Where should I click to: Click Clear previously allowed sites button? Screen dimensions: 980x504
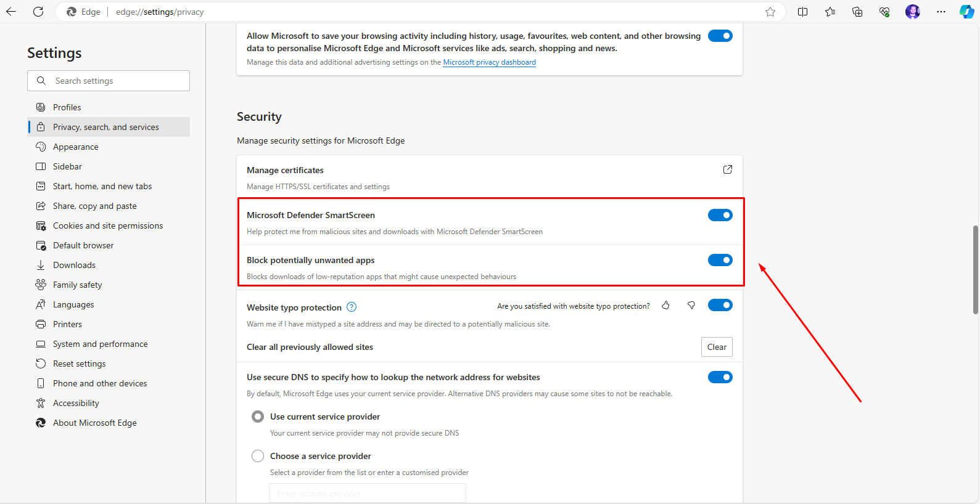[717, 347]
